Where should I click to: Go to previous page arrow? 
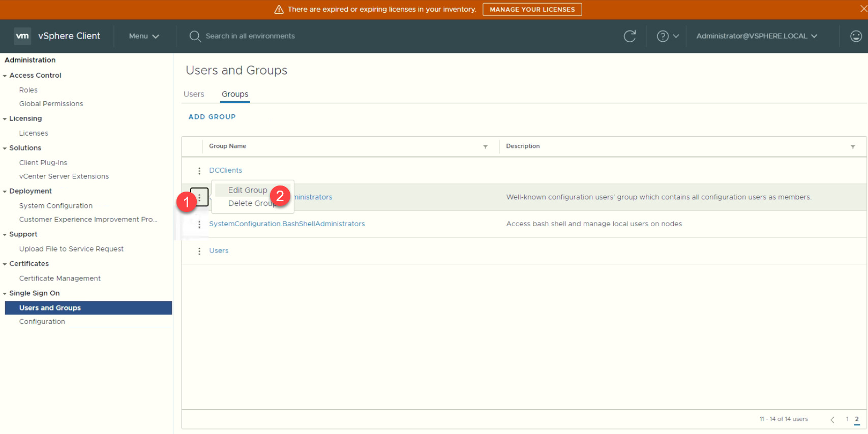coord(832,420)
